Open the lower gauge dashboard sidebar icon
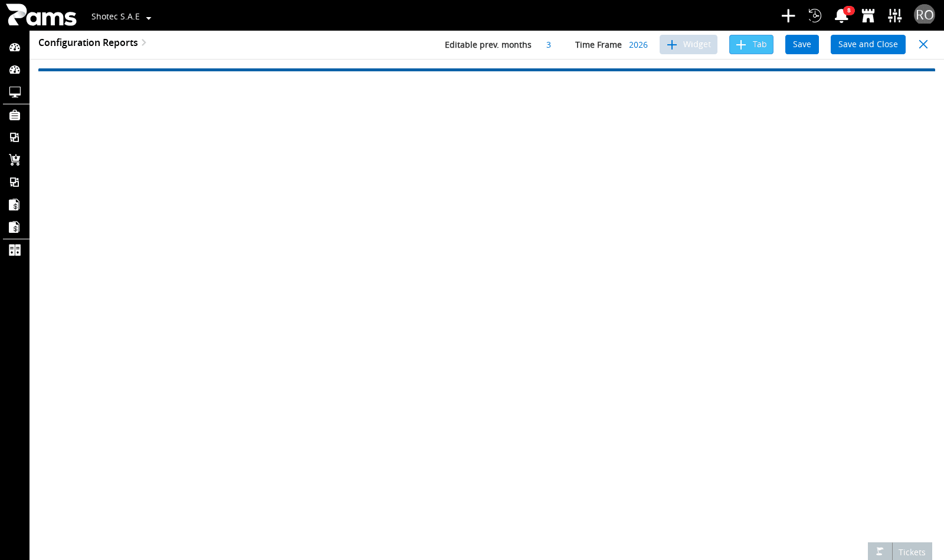 click(x=15, y=70)
